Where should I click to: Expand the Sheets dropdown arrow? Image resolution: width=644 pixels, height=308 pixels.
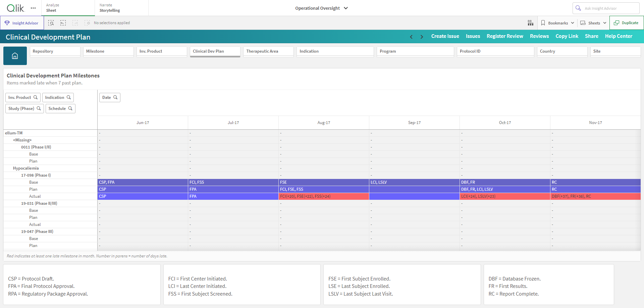click(605, 23)
